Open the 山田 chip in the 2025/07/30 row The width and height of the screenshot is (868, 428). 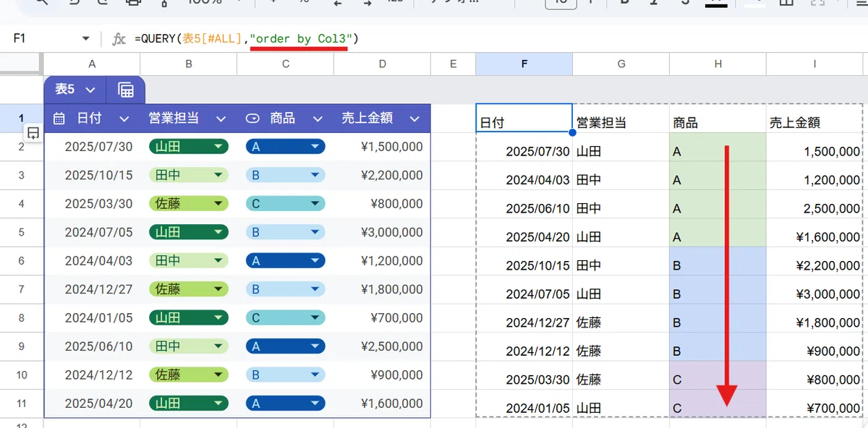(189, 147)
